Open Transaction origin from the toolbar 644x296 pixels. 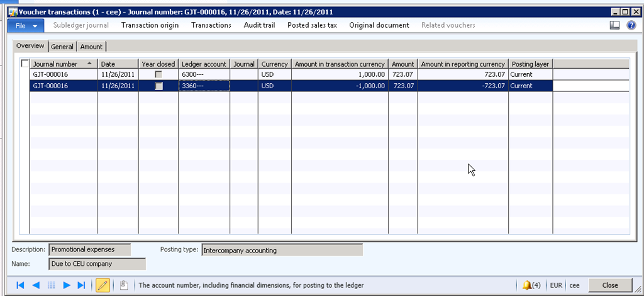pyautogui.click(x=150, y=25)
